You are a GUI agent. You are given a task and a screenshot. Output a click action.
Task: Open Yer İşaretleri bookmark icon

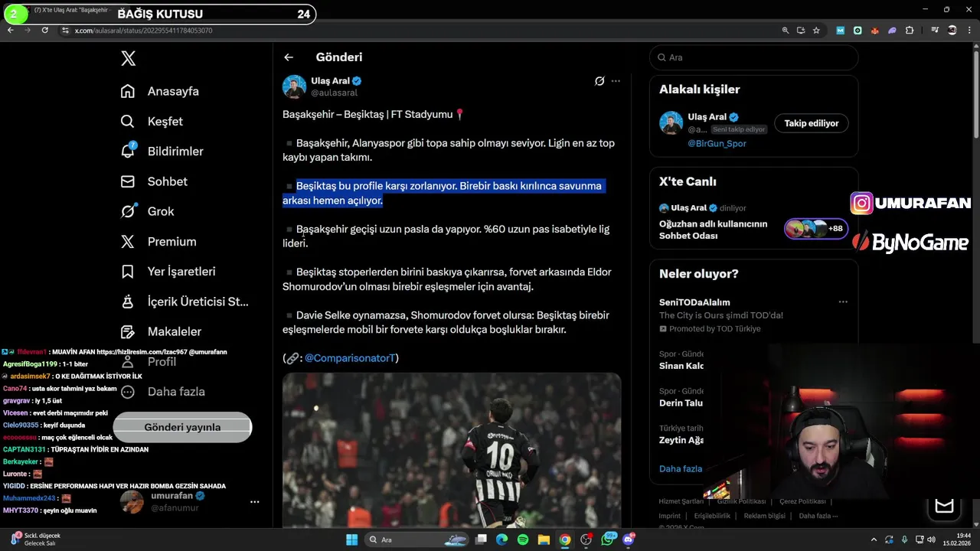tap(128, 271)
